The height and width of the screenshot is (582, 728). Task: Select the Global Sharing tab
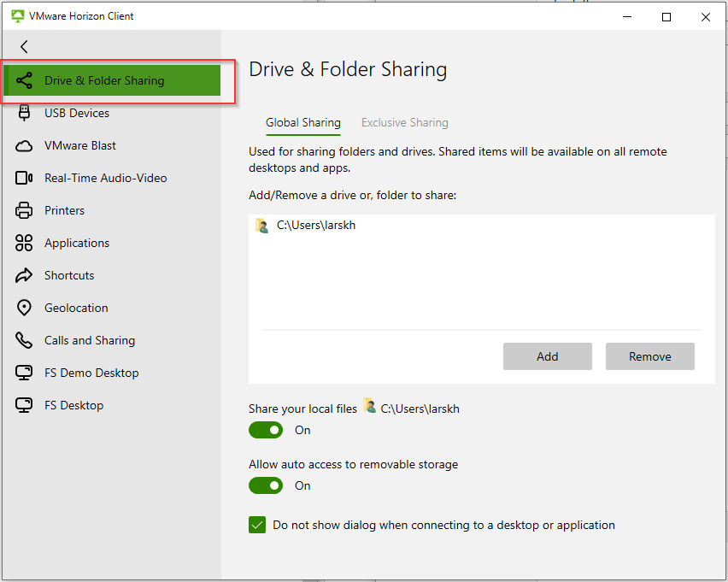click(x=302, y=123)
